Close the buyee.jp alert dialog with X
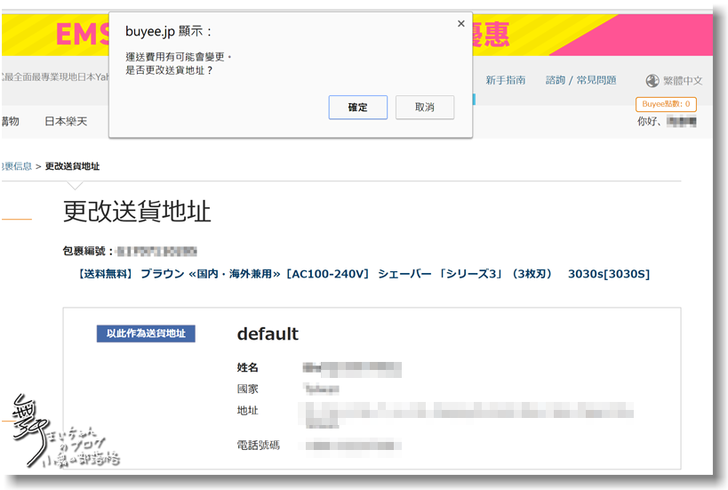728x490 pixels. (461, 24)
